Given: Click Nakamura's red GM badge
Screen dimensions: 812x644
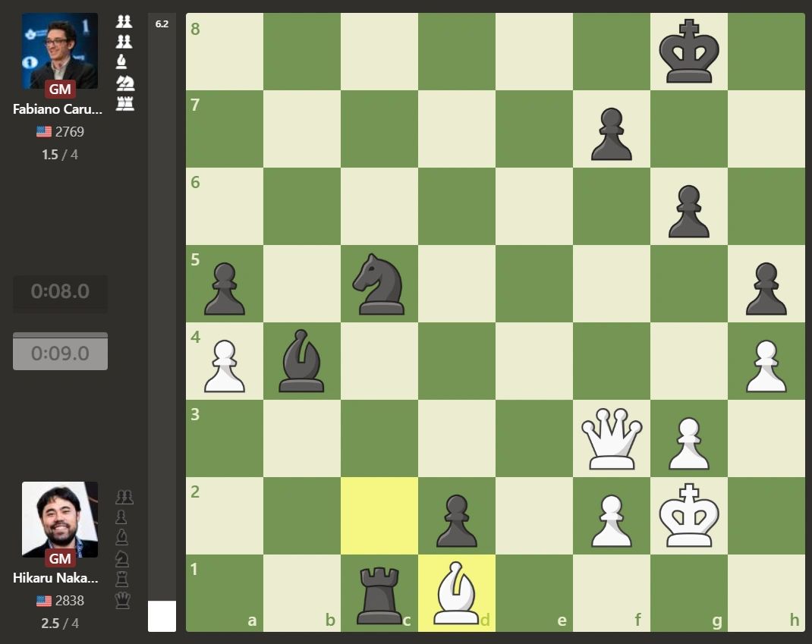Looking at the screenshot, I should [61, 559].
